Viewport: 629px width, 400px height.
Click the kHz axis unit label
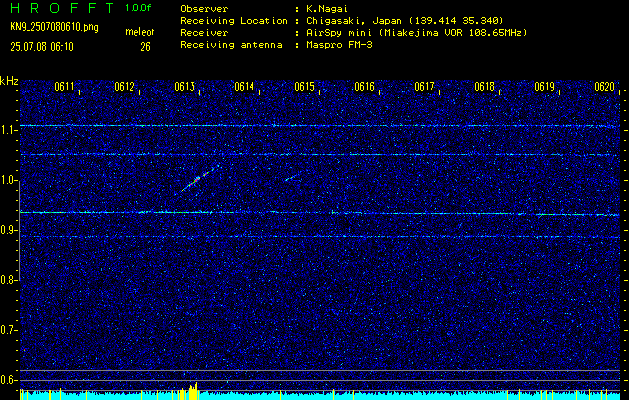point(9,81)
